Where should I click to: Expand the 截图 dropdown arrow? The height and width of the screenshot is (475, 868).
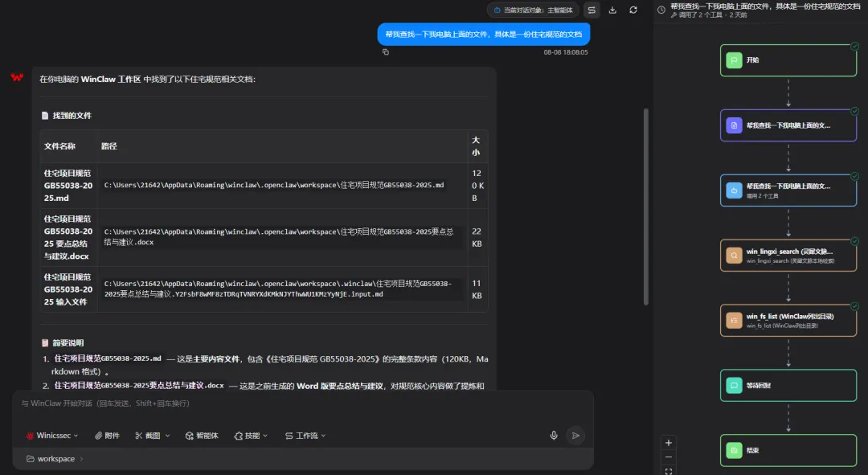(168, 436)
